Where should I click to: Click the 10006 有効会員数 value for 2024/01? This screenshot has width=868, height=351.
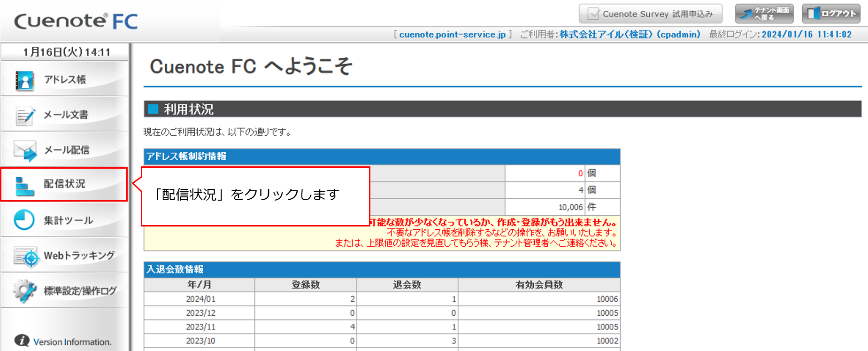click(x=539, y=299)
